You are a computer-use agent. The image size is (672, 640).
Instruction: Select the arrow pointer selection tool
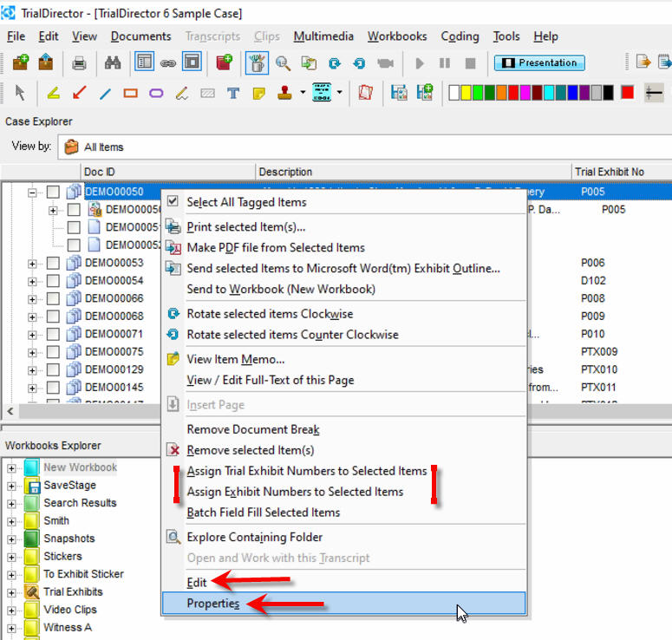[x=20, y=93]
